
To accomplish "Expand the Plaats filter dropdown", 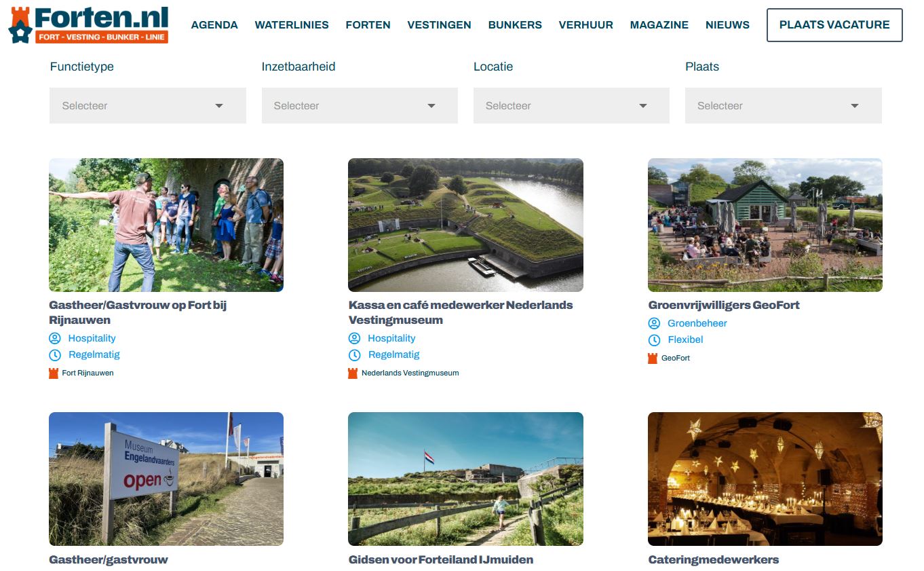I will point(783,106).
